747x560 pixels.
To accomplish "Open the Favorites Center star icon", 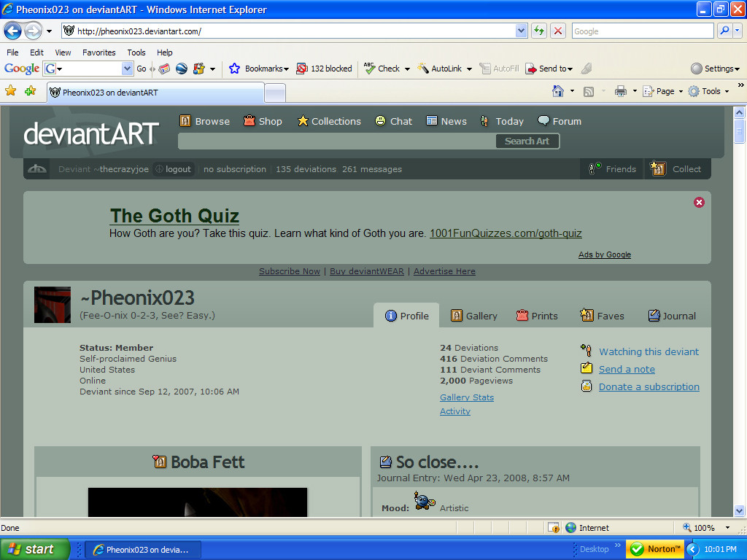I will pyautogui.click(x=10, y=91).
